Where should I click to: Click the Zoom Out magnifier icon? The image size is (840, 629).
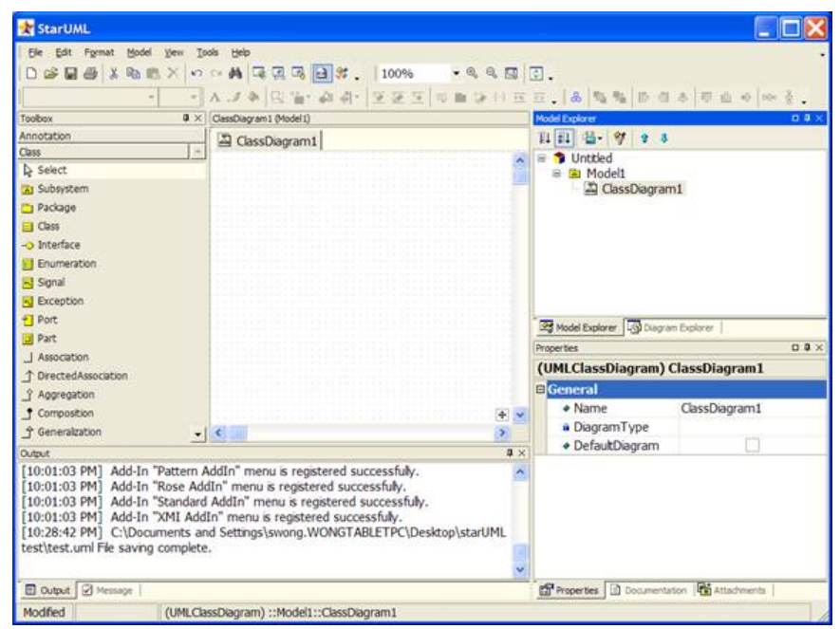click(x=492, y=73)
